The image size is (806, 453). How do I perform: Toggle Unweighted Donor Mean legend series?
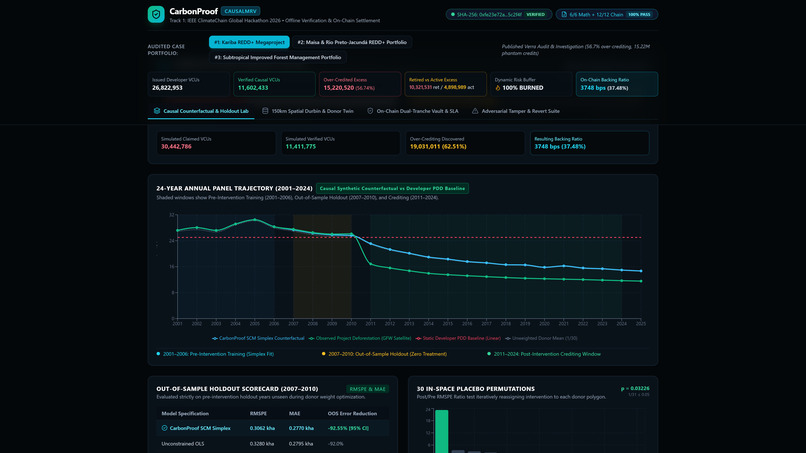541,338
